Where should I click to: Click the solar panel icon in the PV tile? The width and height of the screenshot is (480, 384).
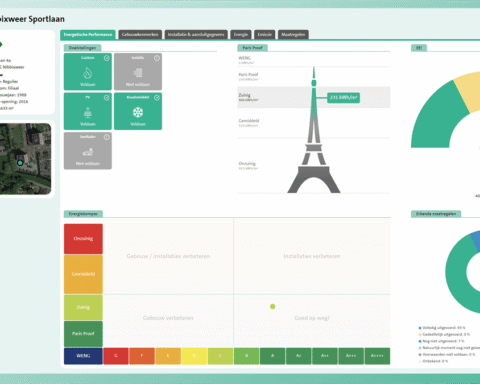coord(88,113)
